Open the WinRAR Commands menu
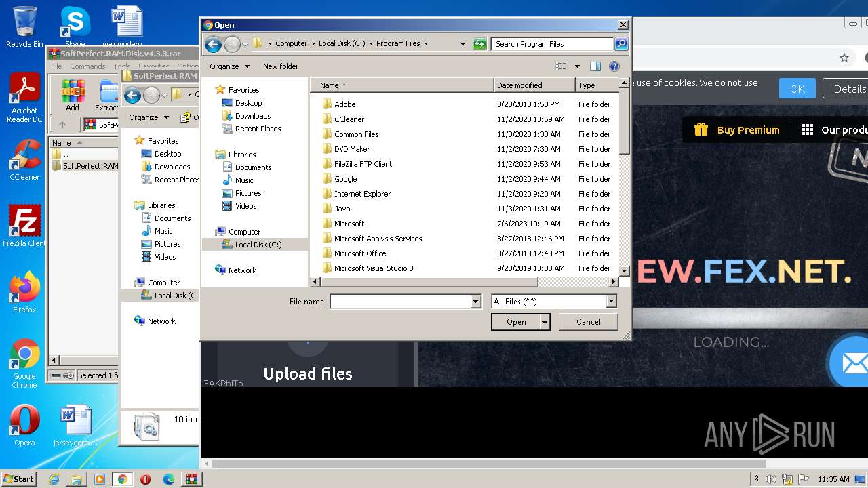 [87, 66]
